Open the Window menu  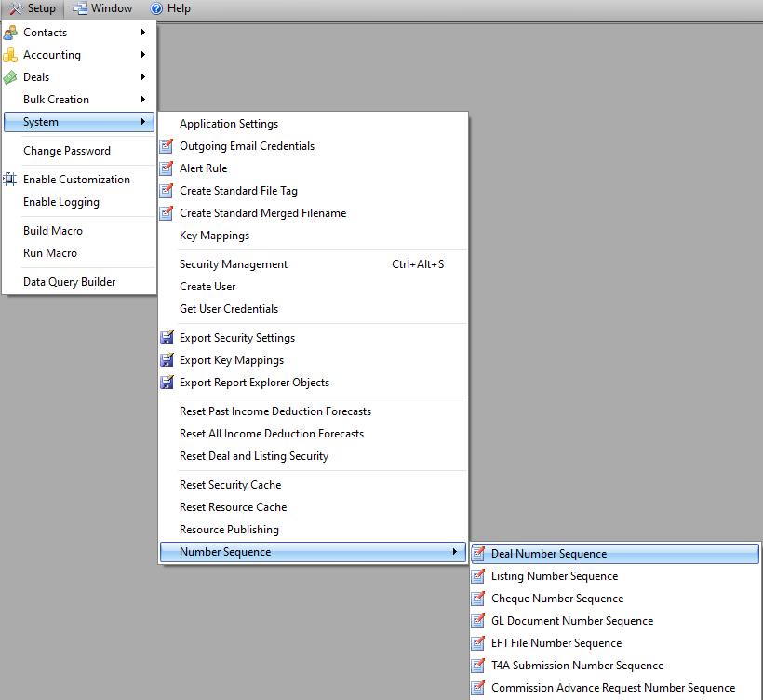[x=103, y=8]
